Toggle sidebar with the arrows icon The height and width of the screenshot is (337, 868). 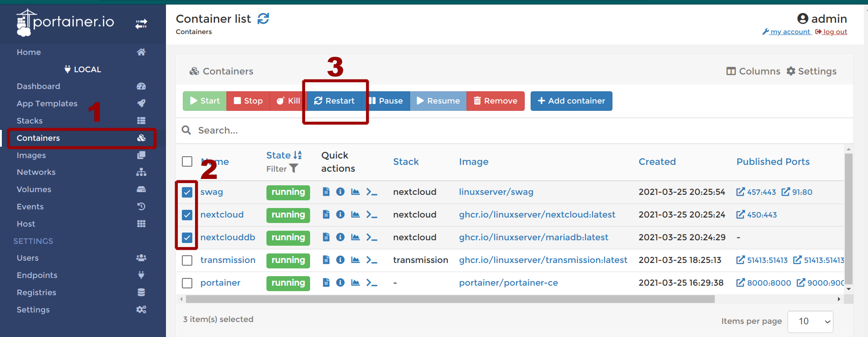click(141, 24)
